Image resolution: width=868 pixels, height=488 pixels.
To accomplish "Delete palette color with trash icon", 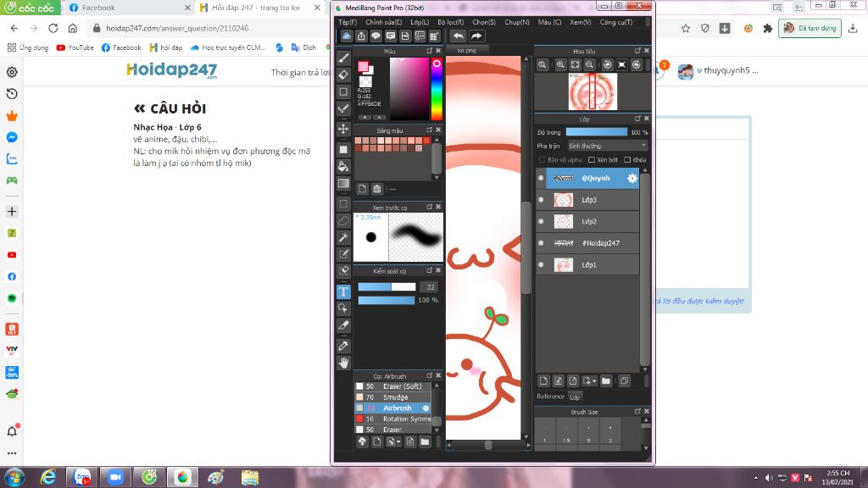I will 377,189.
